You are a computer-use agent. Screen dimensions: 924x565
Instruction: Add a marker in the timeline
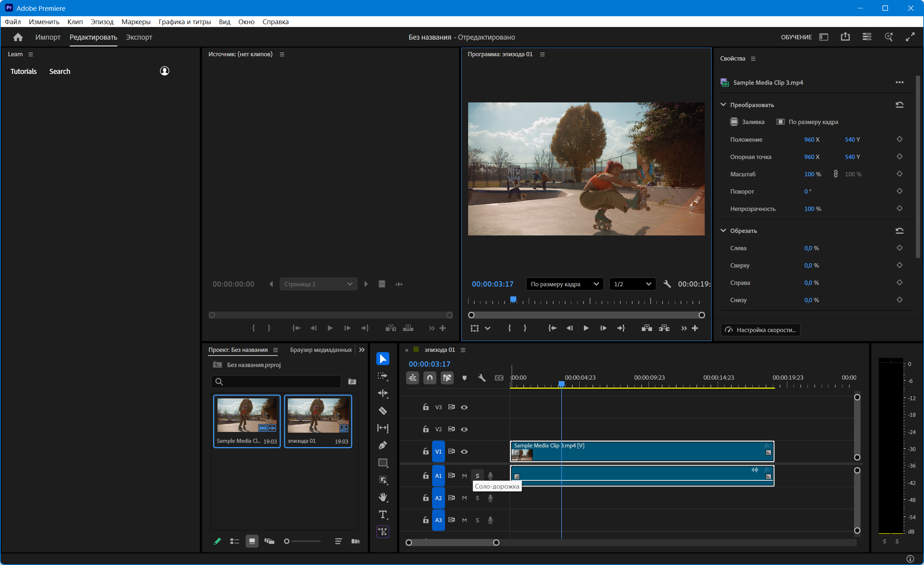(x=464, y=378)
